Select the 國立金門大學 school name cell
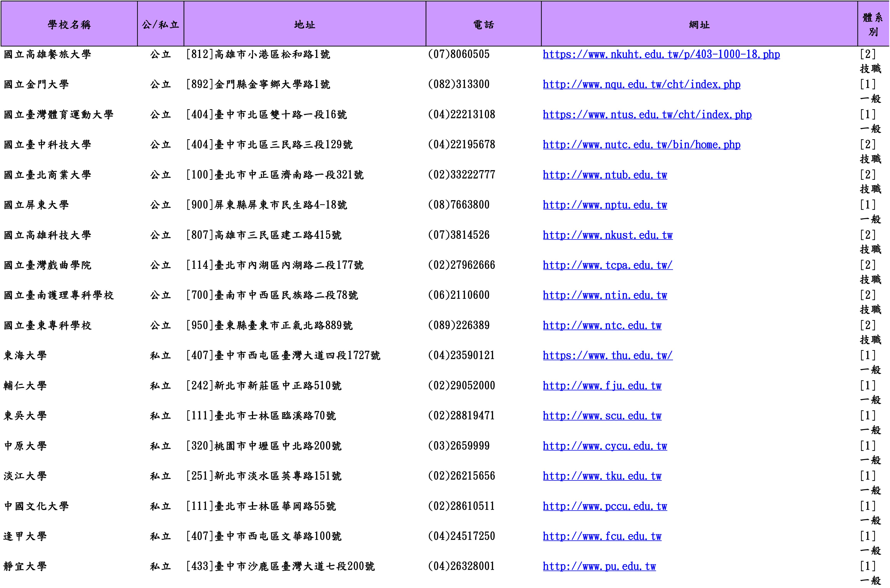The height and width of the screenshot is (588, 890). pyautogui.click(x=36, y=85)
